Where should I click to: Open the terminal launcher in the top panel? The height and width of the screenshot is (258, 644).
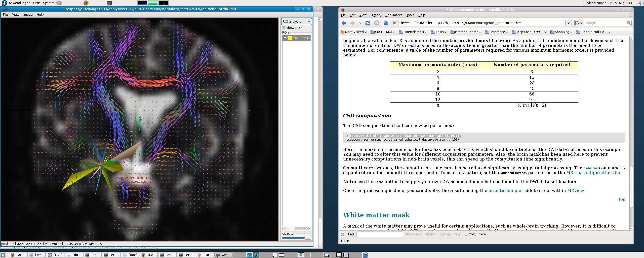[109, 3]
